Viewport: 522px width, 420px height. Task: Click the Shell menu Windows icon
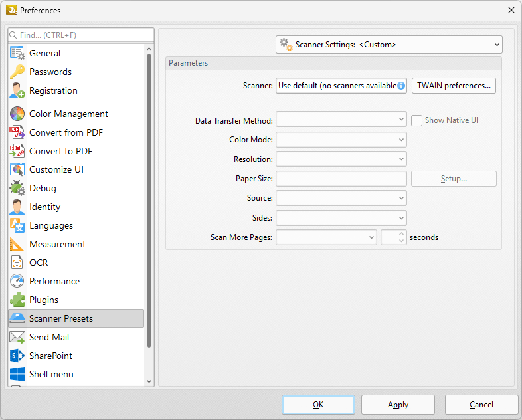[17, 374]
